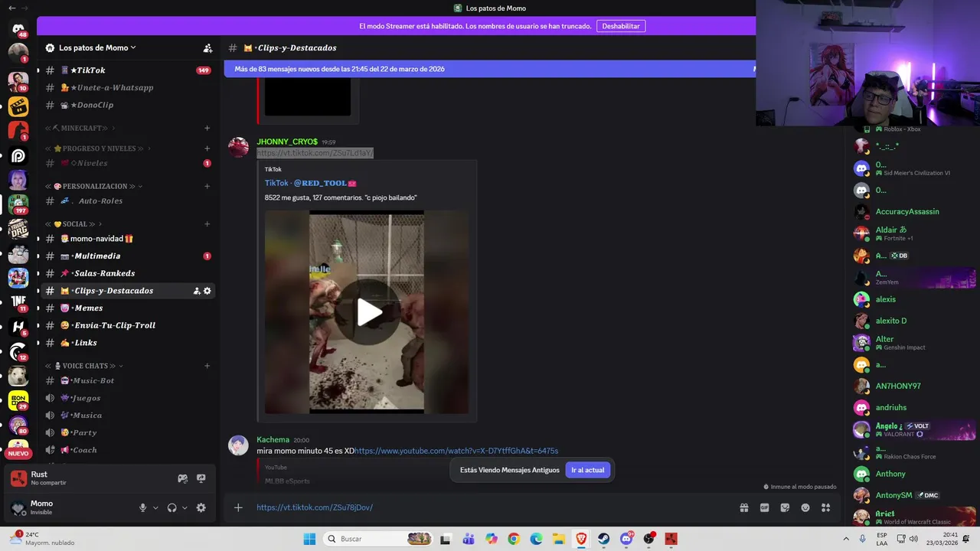980x551 pixels.
Task: Open the Rust activity controller icon
Action: (182, 478)
